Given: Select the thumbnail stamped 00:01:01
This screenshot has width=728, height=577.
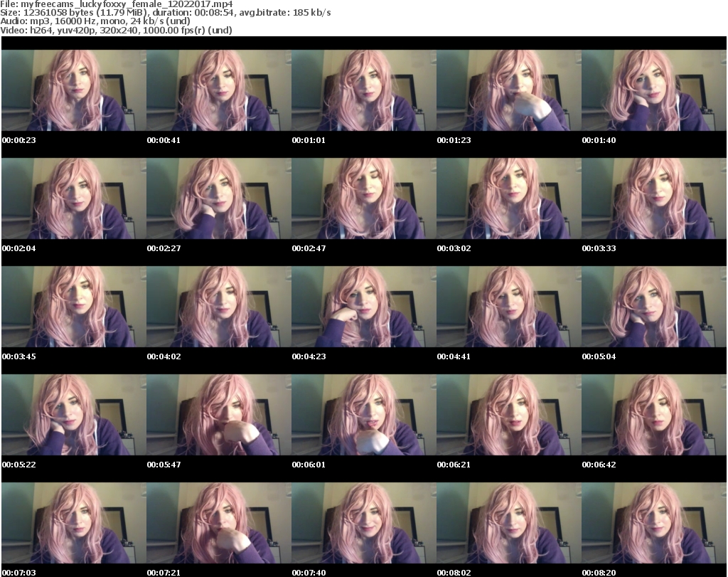Looking at the screenshot, I should click(x=364, y=90).
